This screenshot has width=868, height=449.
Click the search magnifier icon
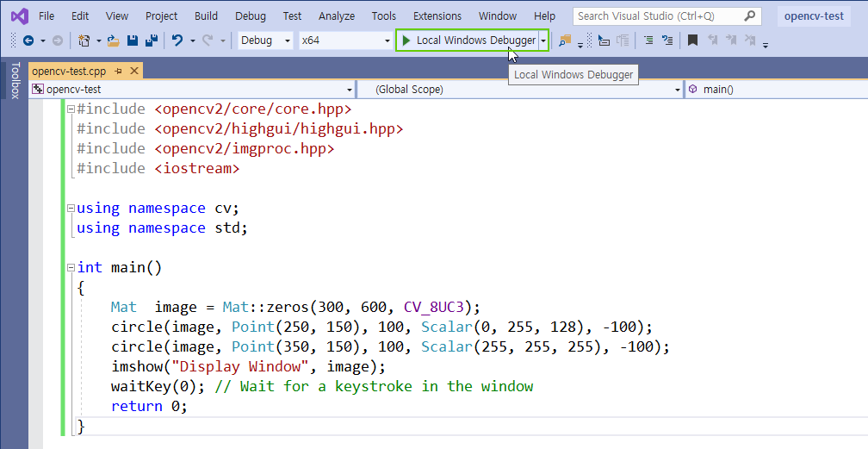click(x=749, y=16)
